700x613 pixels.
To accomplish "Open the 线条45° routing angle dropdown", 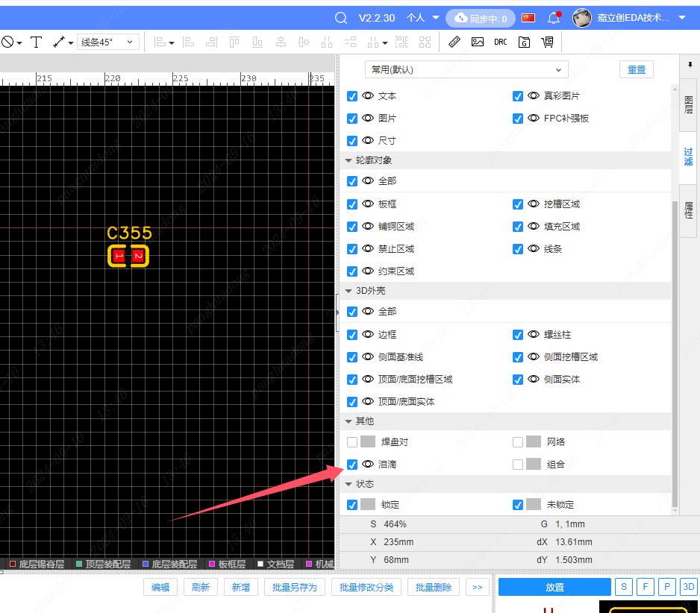I will pyautogui.click(x=108, y=43).
